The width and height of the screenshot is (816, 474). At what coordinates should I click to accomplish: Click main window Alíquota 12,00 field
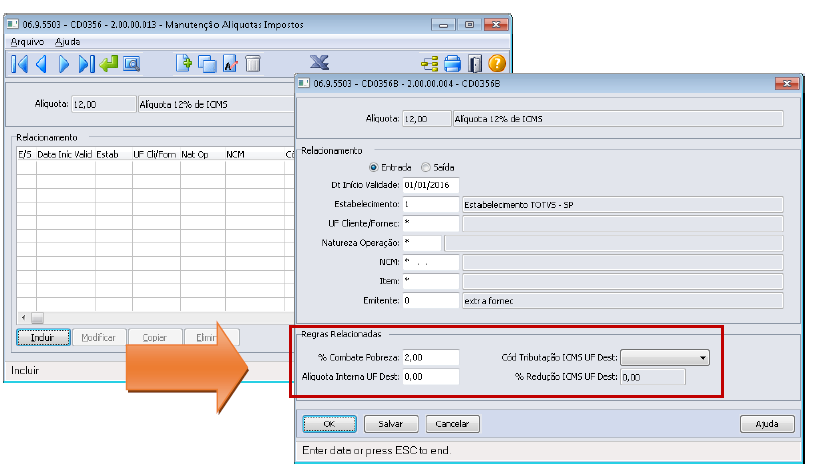coord(103,104)
